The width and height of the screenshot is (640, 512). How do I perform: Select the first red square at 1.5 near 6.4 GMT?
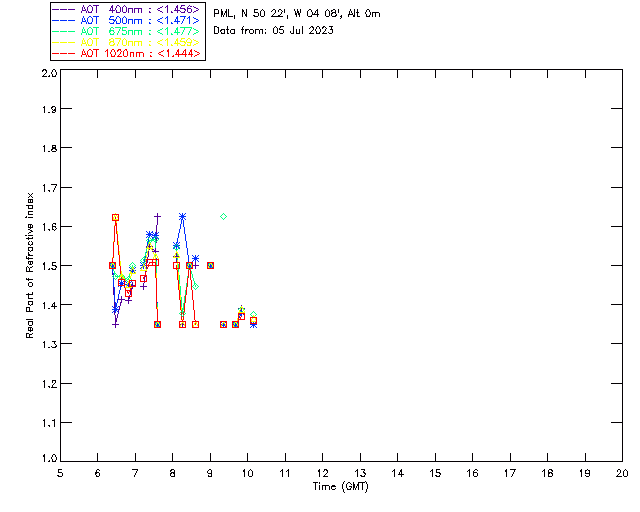[112, 265]
